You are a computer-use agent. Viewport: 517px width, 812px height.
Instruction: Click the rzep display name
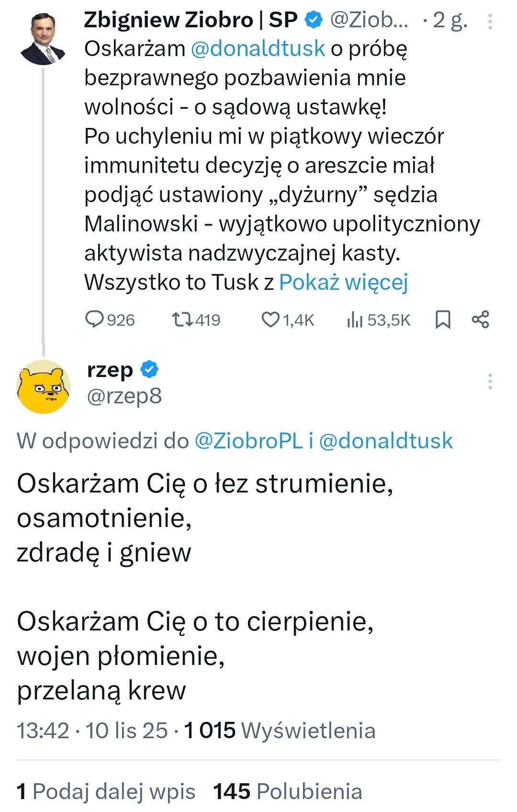[110, 370]
